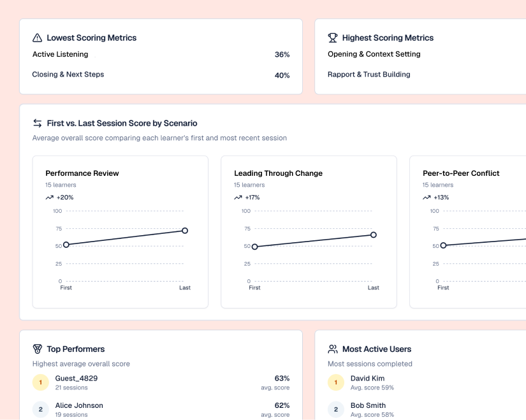Click the First data point in Peer-to-Peer Conflict chart
Screen dimensions: 526x420
443,245
